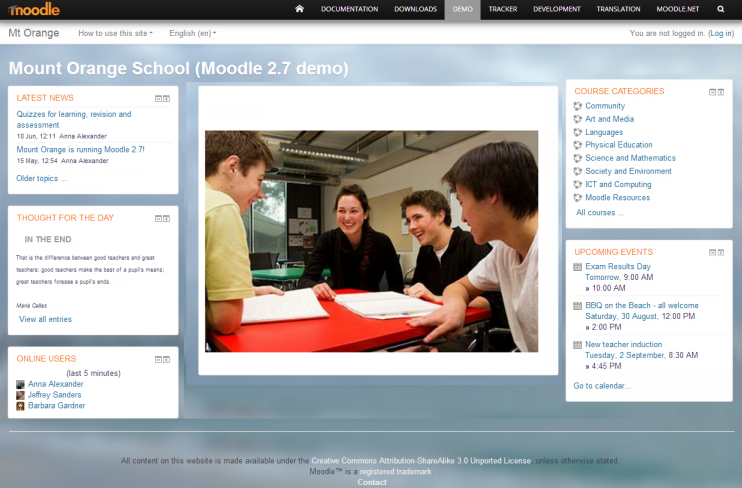The width and height of the screenshot is (742, 488).
Task: Dock the Latest News block
Action: pos(167,98)
